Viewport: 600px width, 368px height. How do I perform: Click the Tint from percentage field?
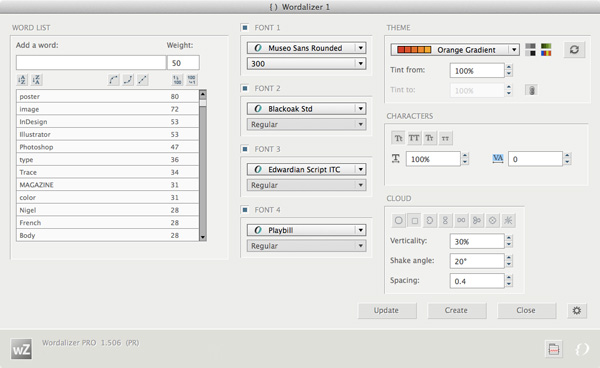tap(477, 71)
